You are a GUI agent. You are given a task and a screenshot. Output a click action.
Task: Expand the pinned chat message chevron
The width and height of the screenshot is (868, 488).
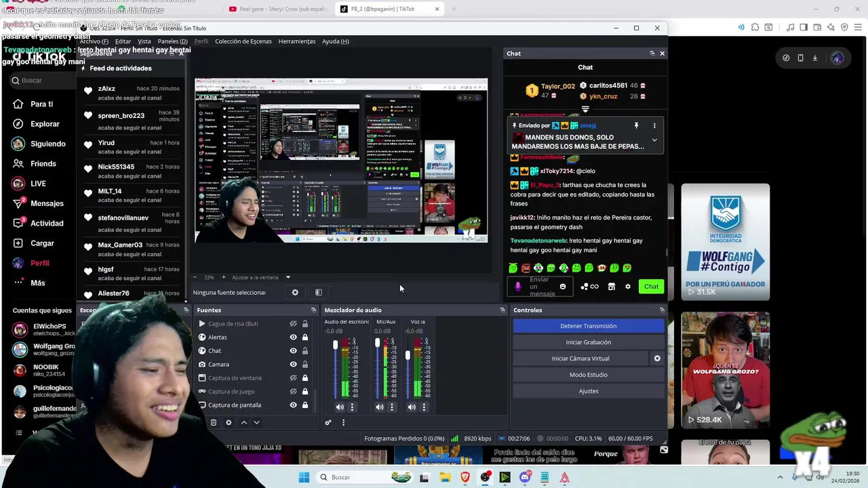654,140
